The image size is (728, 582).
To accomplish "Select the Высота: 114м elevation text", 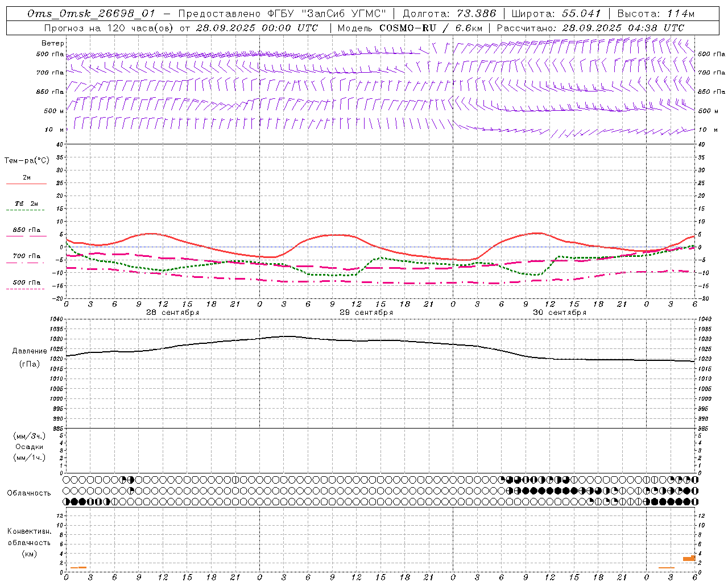I will point(656,14).
